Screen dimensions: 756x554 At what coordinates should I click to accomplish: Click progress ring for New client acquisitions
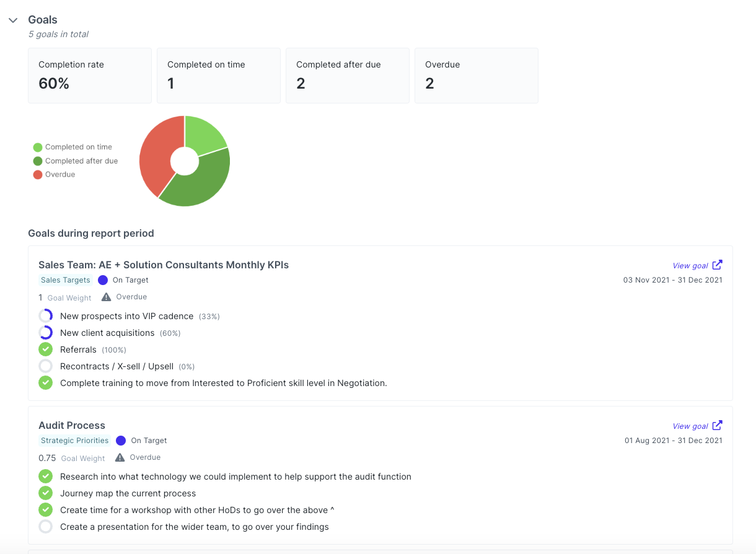coord(45,333)
